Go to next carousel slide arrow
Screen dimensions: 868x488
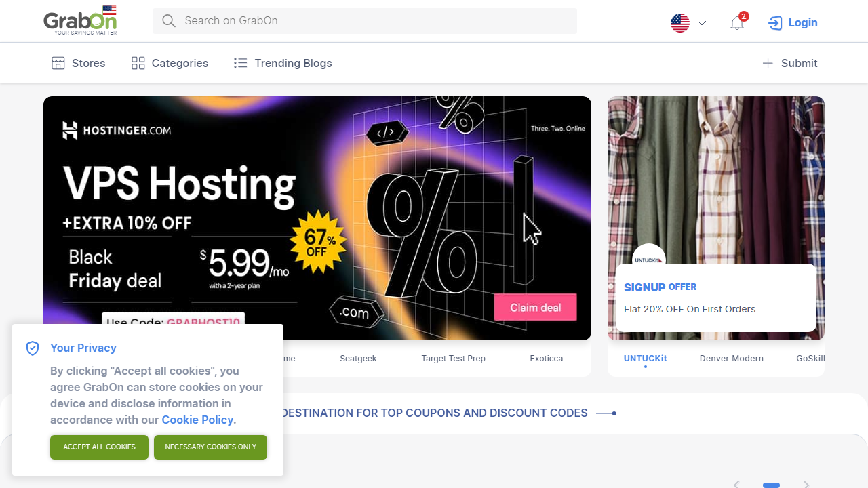coord(806,484)
